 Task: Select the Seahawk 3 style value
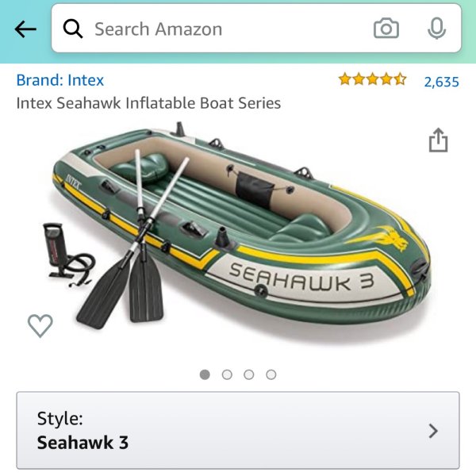[83, 443]
